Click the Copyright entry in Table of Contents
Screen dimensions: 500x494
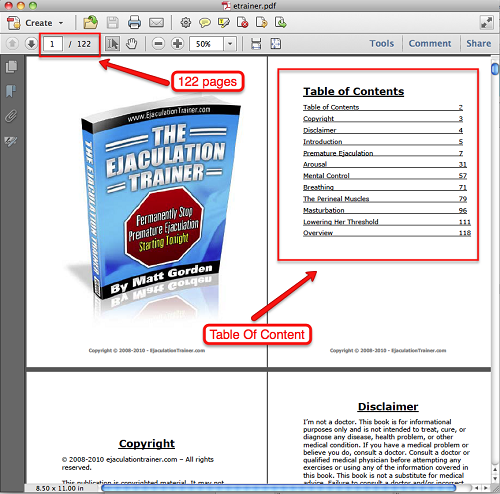coord(383,119)
